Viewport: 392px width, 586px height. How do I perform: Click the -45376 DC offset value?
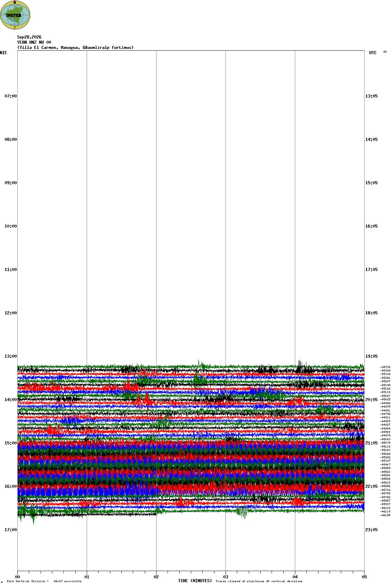pyautogui.click(x=385, y=367)
